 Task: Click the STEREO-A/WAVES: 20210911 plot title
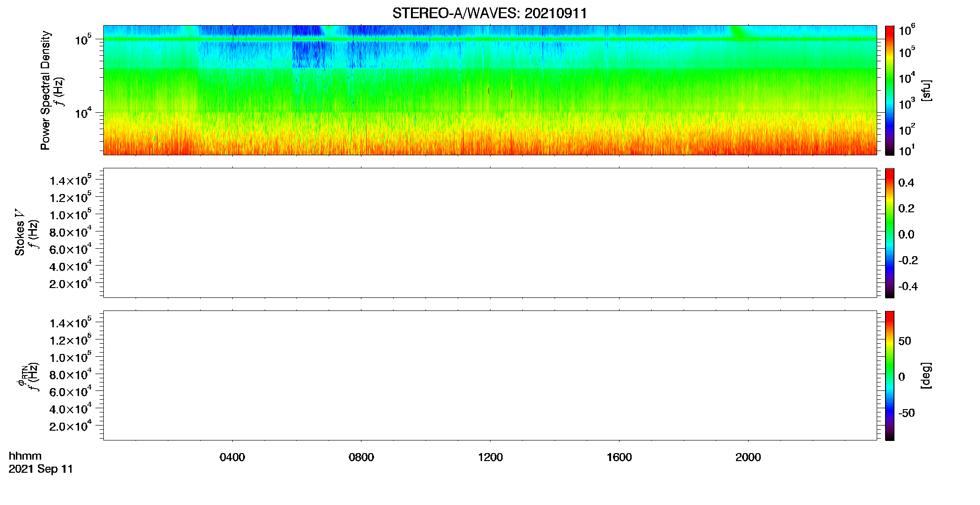click(490, 13)
